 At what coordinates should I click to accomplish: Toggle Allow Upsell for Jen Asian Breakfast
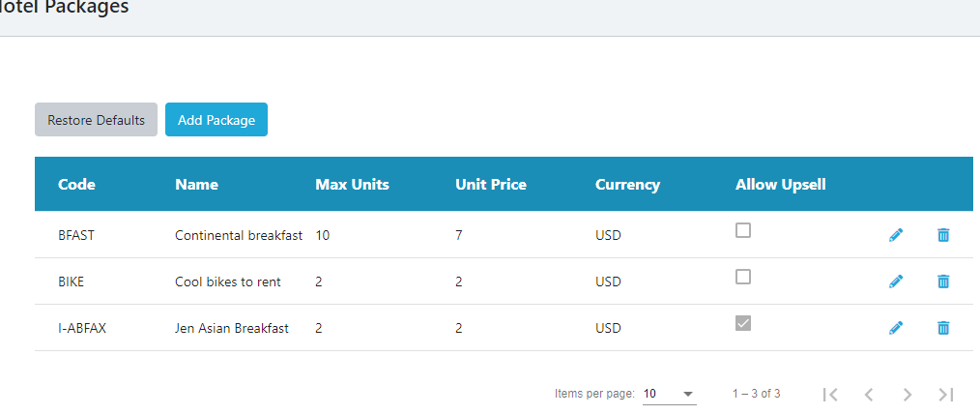click(743, 323)
